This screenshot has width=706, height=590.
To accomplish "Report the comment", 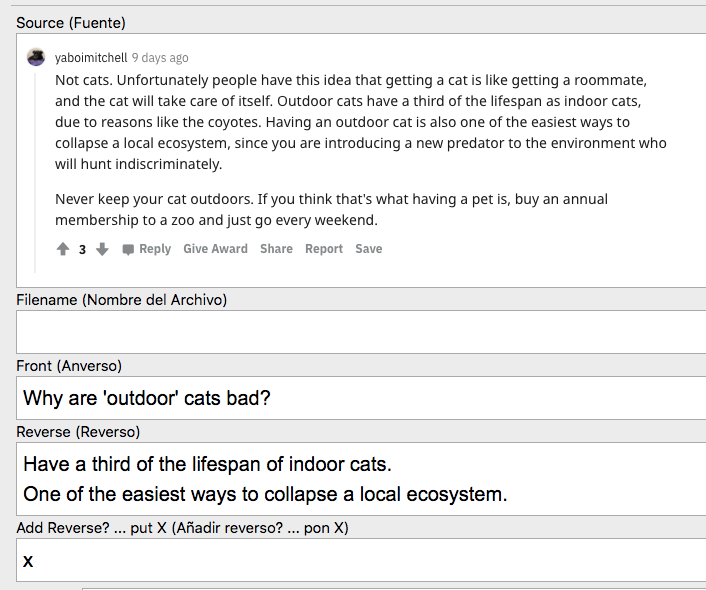I will coord(324,249).
